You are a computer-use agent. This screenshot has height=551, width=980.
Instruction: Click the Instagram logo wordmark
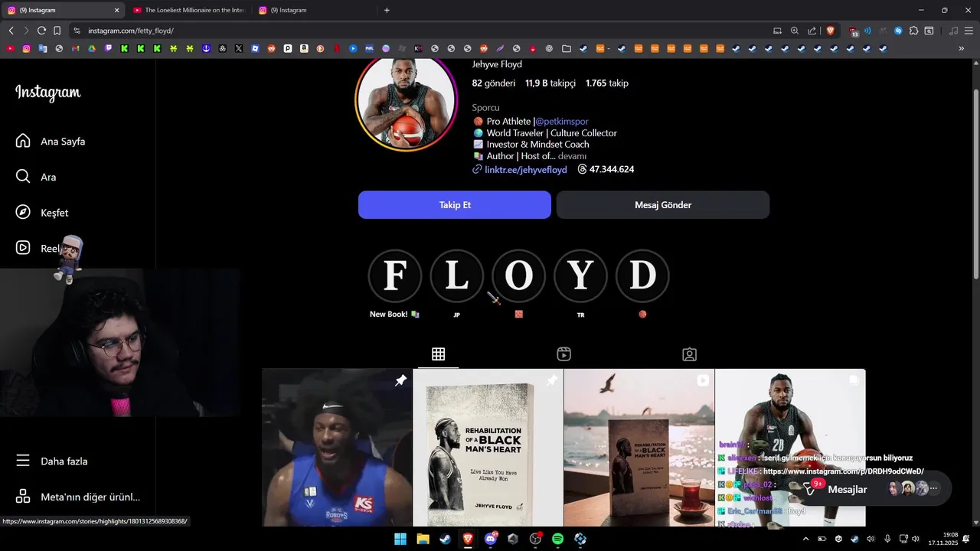pyautogui.click(x=47, y=93)
